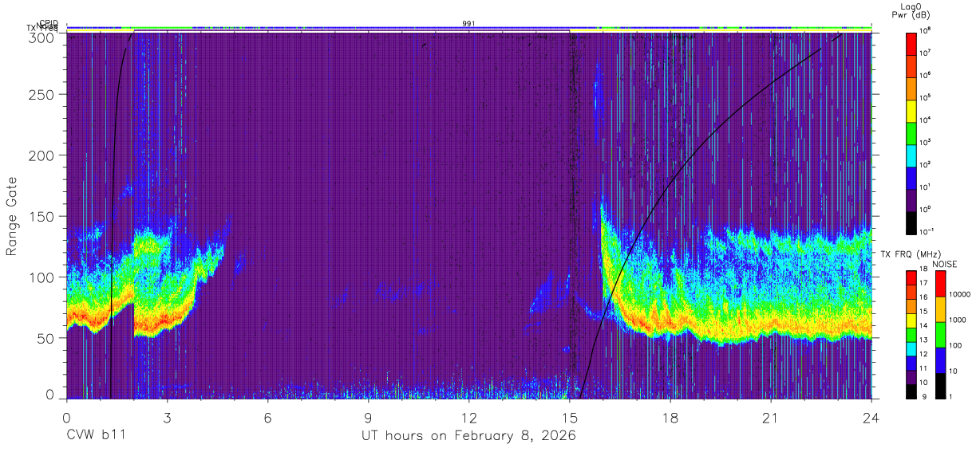Click the 'NOISE' legend title
Viewport: 980px width, 452px height.
pos(944,264)
